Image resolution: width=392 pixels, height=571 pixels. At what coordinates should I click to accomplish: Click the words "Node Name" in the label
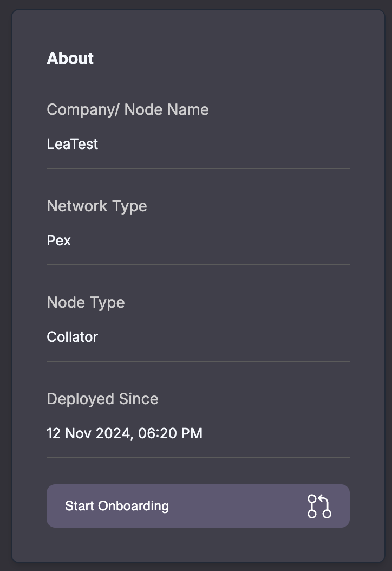(x=167, y=109)
